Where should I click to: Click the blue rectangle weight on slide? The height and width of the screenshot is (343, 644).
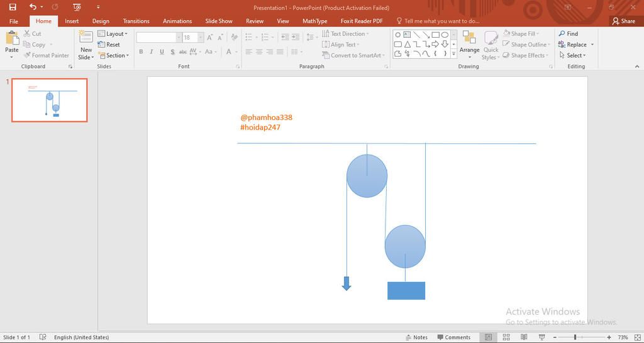(406, 290)
